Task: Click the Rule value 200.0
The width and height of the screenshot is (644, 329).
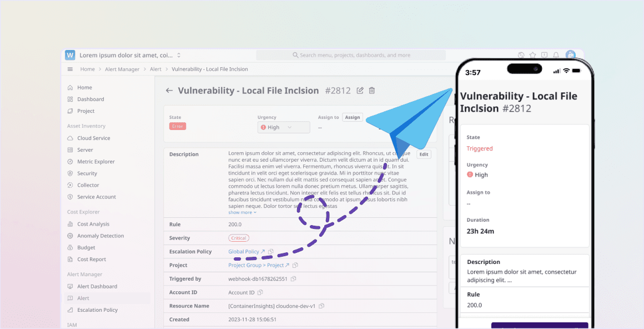Action: (235, 225)
